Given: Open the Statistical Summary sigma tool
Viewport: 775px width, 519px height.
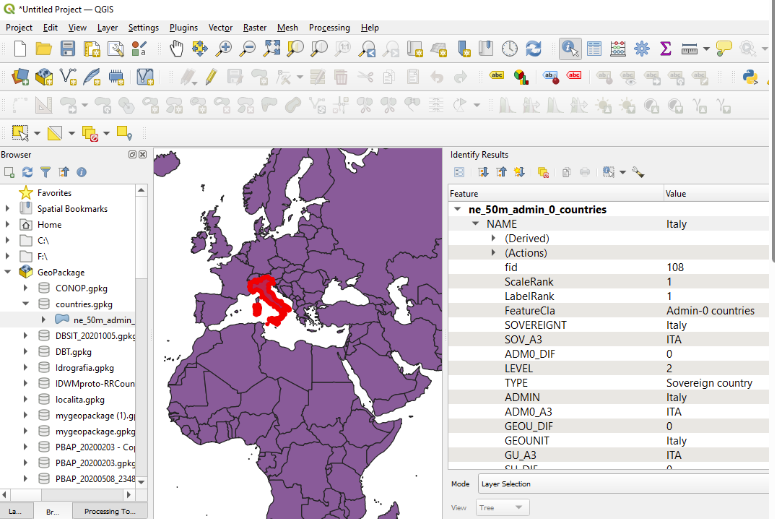Looking at the screenshot, I should (x=665, y=48).
